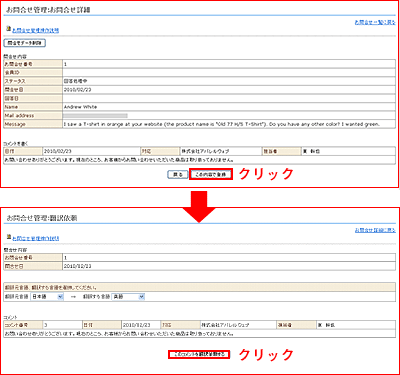Screen dimensions: 400x375
Task: Click the 問合せデータ削除 button
Action: coord(25,43)
